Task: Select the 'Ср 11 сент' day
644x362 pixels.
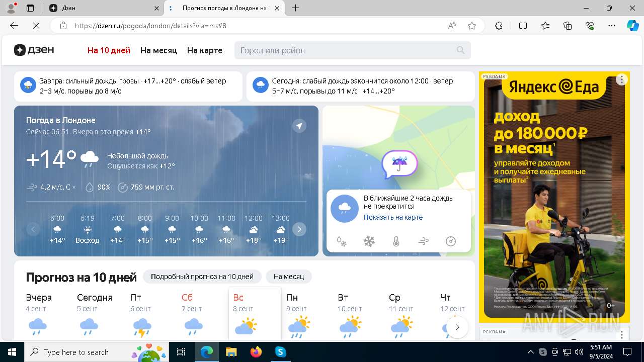Action: click(x=401, y=314)
